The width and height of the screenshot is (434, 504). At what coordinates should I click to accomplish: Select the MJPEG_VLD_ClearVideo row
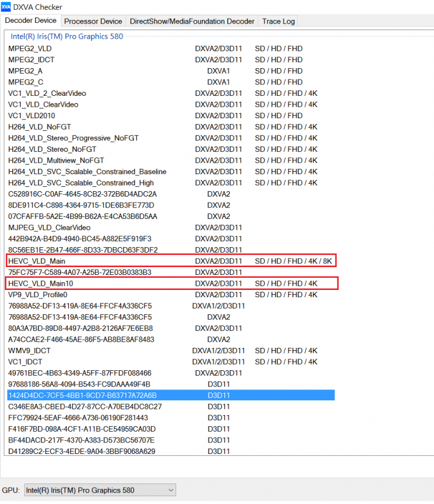pos(171,227)
